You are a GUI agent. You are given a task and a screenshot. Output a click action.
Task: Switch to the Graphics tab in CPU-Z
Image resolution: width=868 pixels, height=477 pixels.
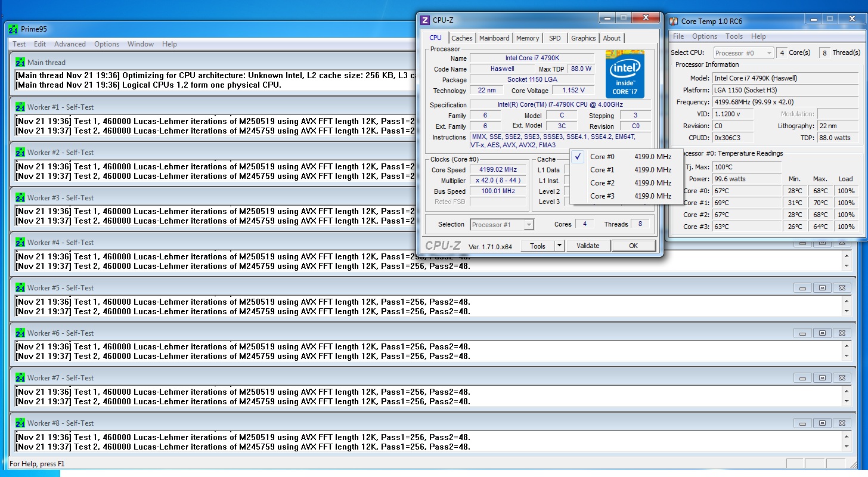coord(583,38)
